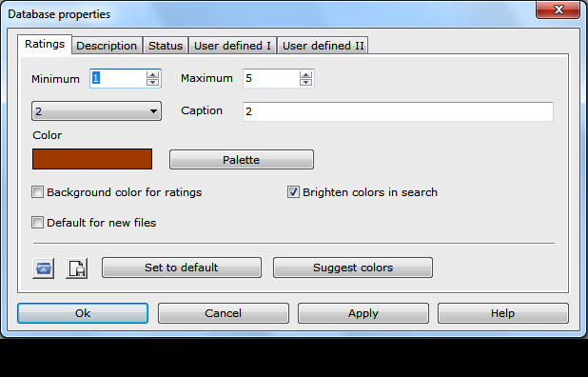This screenshot has width=588, height=377.
Task: Decrease the Maximum value with down arrow
Action: 305,82
